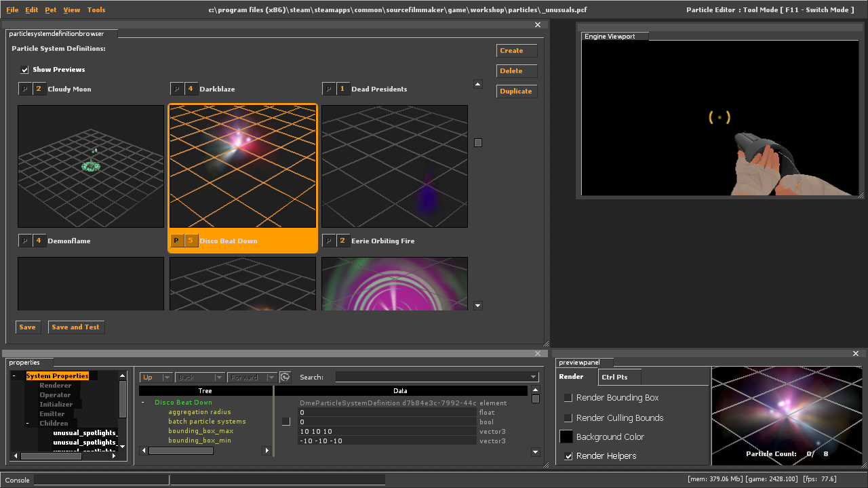Collapse the Children tree node
This screenshot has width=868, height=488.
point(28,424)
